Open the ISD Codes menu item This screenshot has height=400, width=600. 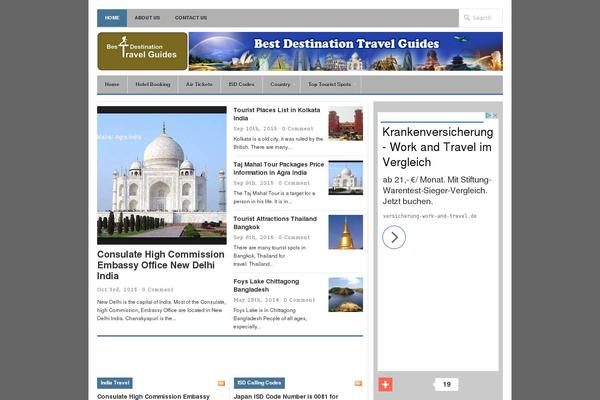pyautogui.click(x=241, y=84)
